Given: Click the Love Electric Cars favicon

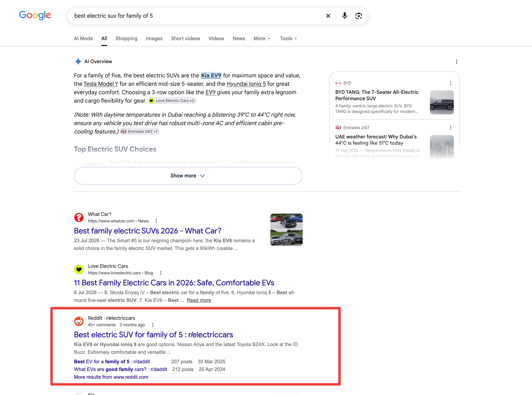Looking at the screenshot, I should click(79, 269).
